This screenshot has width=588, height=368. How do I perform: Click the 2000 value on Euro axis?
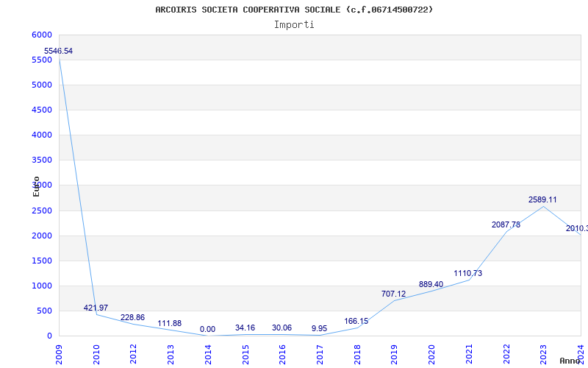(42, 236)
